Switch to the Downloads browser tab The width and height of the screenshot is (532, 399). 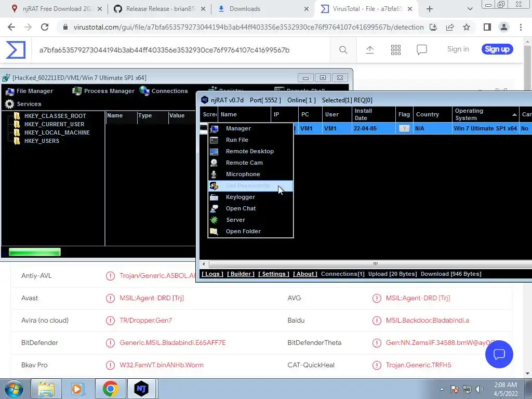click(x=263, y=9)
